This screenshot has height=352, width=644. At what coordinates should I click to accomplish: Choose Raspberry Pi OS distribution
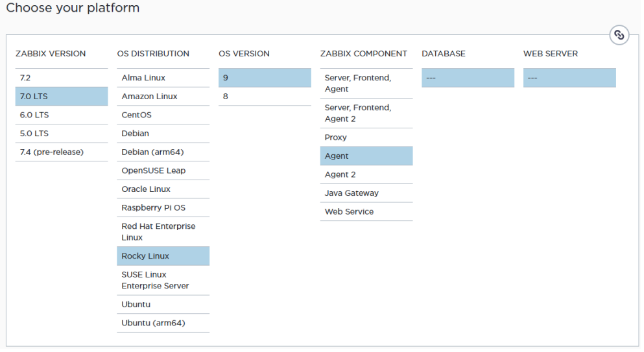click(163, 208)
